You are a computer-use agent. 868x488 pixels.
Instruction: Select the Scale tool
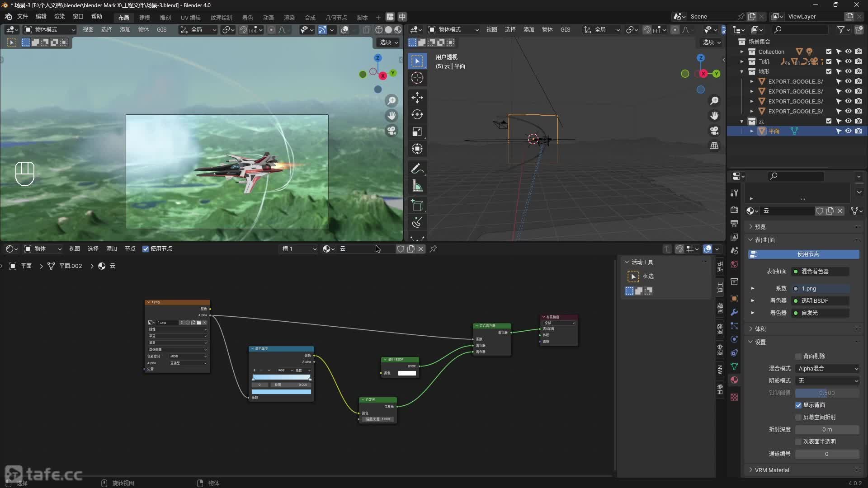(x=417, y=131)
